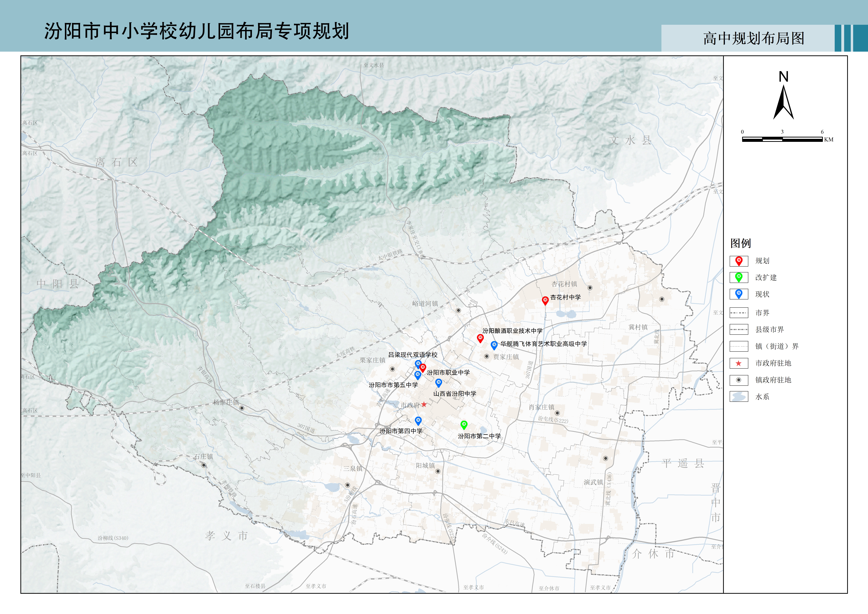The height and width of the screenshot is (614, 868).
Task: Click the legend circle for 镇政府驻地
Action: pos(739,380)
